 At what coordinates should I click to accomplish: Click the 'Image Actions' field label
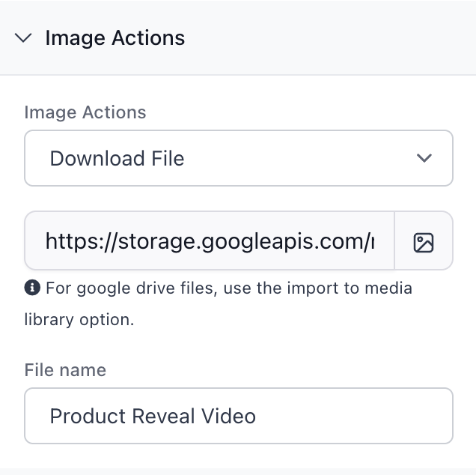85,112
